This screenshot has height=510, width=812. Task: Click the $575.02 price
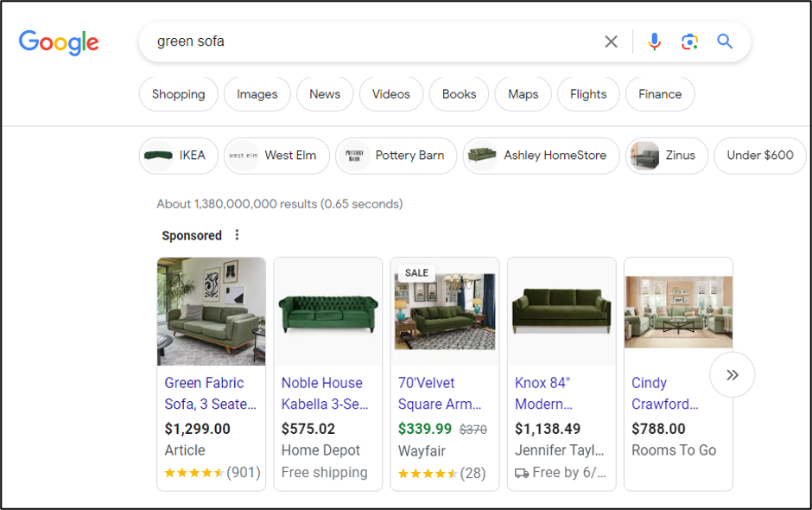[308, 429]
